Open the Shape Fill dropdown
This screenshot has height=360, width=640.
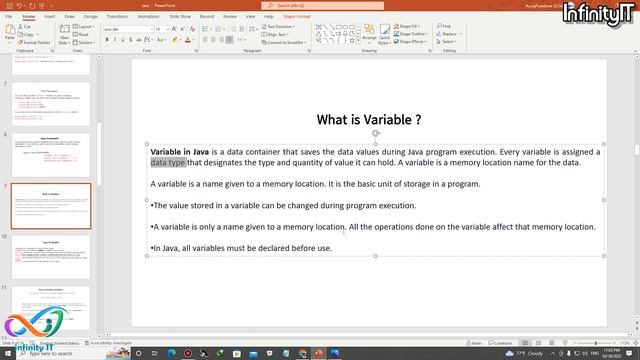point(407,26)
